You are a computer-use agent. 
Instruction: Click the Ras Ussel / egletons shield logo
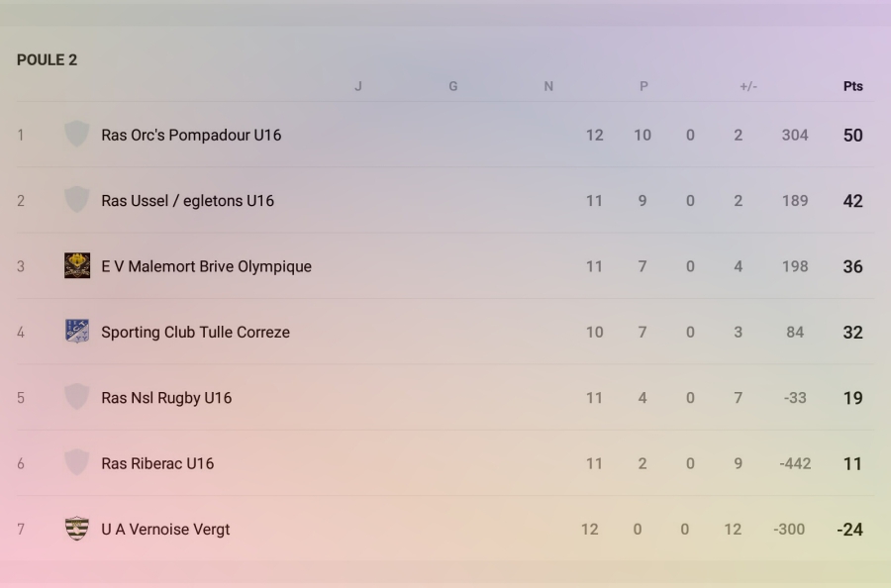(76, 200)
